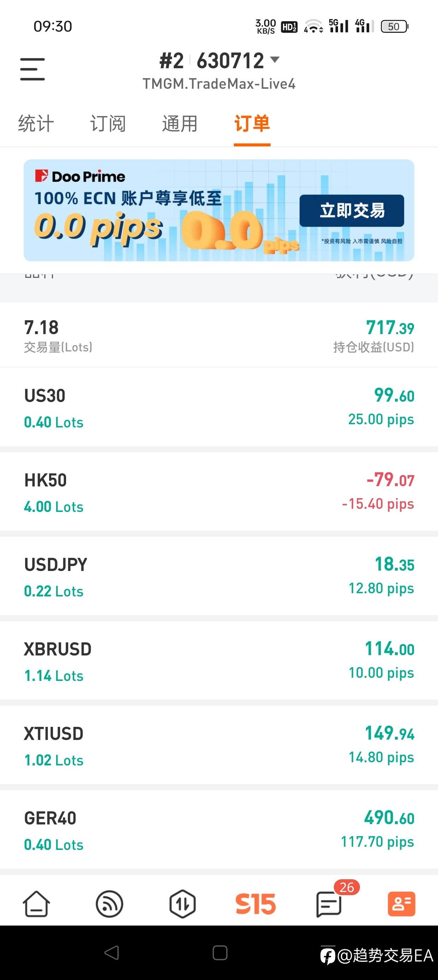Open the Doo Prime ad banner
Viewport: 438px width, 980px height.
[219, 210]
